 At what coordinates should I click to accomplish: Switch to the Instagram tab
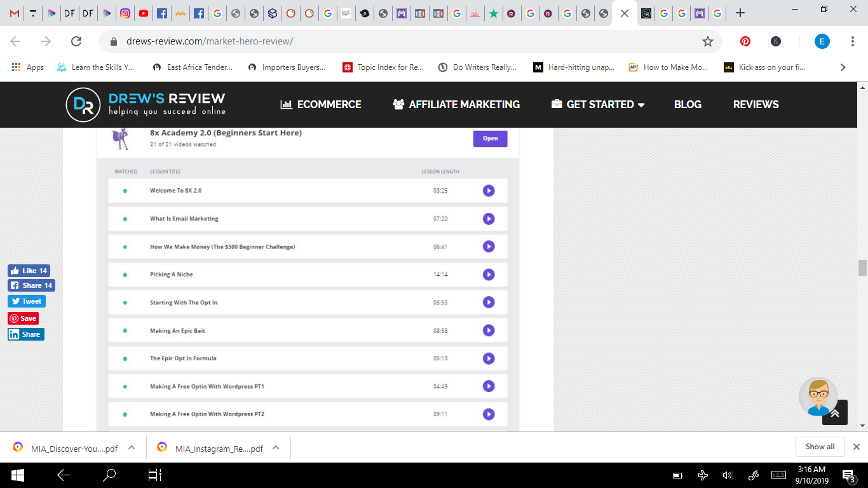[126, 13]
